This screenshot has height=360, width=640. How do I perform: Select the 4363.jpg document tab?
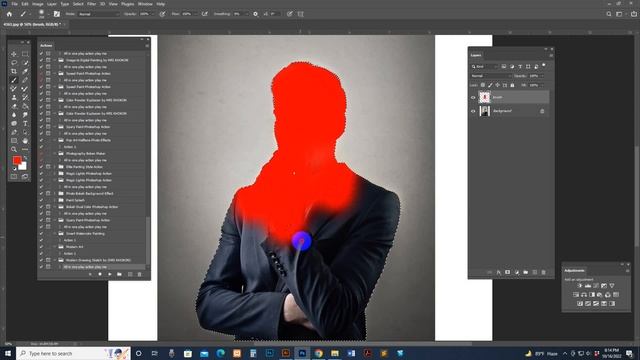pyautogui.click(x=32, y=24)
